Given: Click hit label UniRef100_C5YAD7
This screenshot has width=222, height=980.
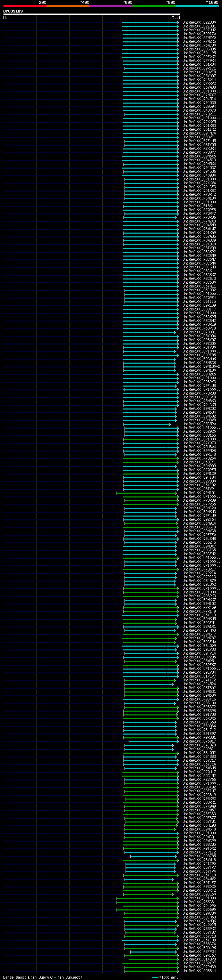Looking at the screenshot, I should coord(199,76).
